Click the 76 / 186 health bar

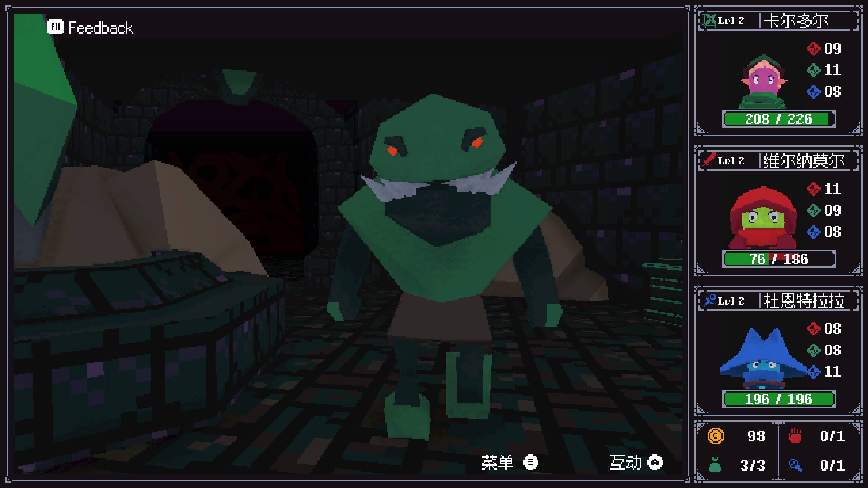point(779,259)
